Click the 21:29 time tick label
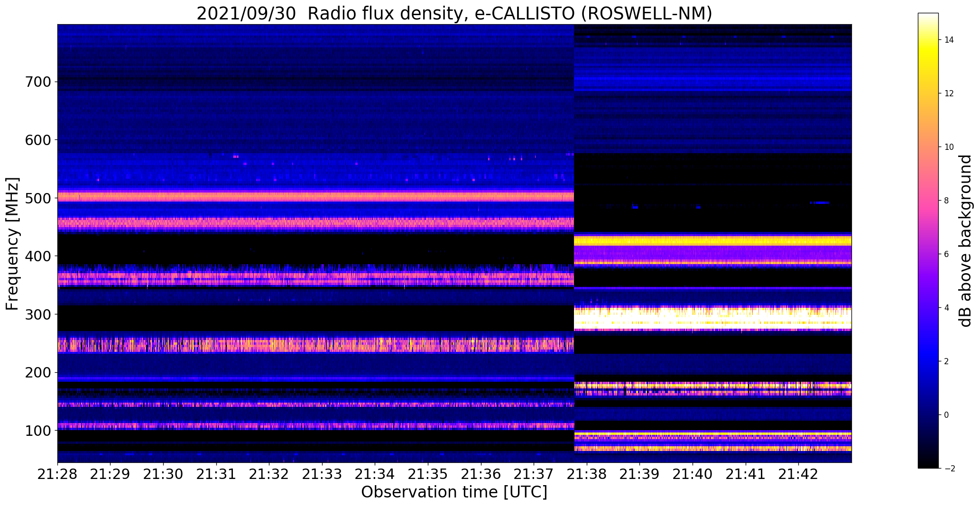The width and height of the screenshot is (980, 506). [x=111, y=474]
